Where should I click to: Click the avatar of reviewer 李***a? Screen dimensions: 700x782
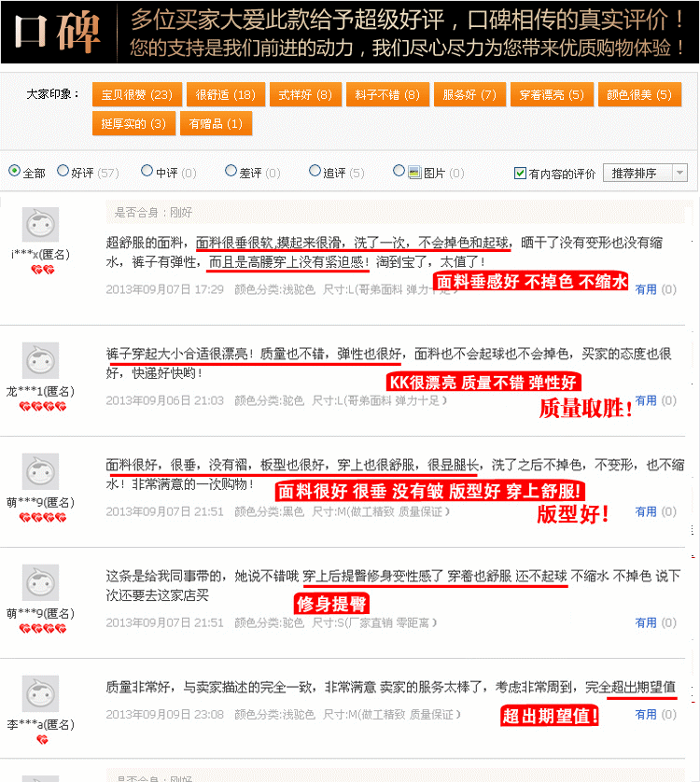pos(40,693)
